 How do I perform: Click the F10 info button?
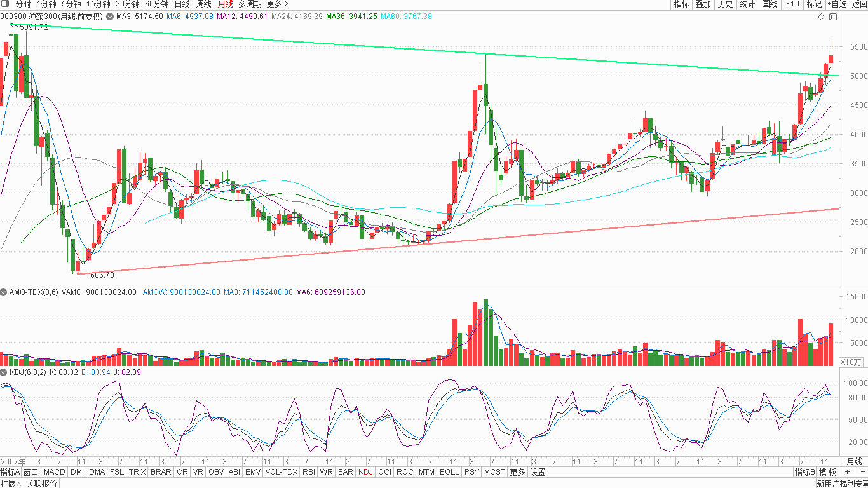[792, 4]
